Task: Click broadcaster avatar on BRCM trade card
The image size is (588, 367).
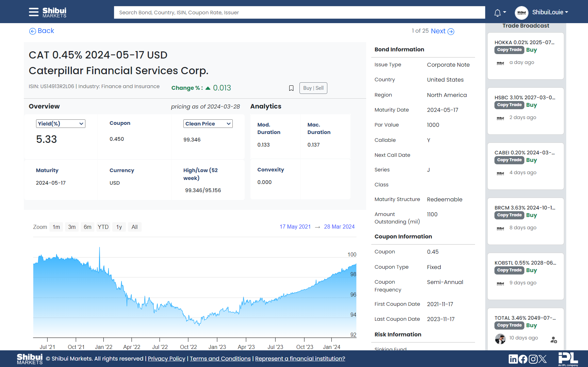Action: coord(500,228)
